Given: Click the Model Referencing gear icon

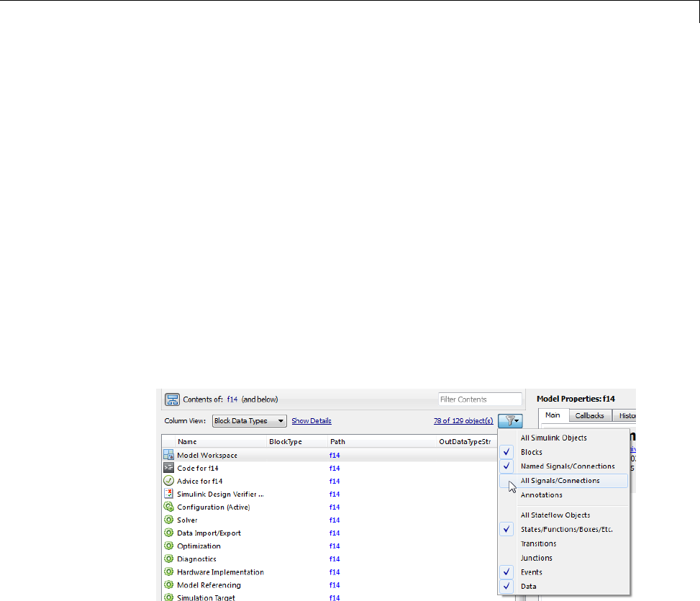Looking at the screenshot, I should pos(168,584).
